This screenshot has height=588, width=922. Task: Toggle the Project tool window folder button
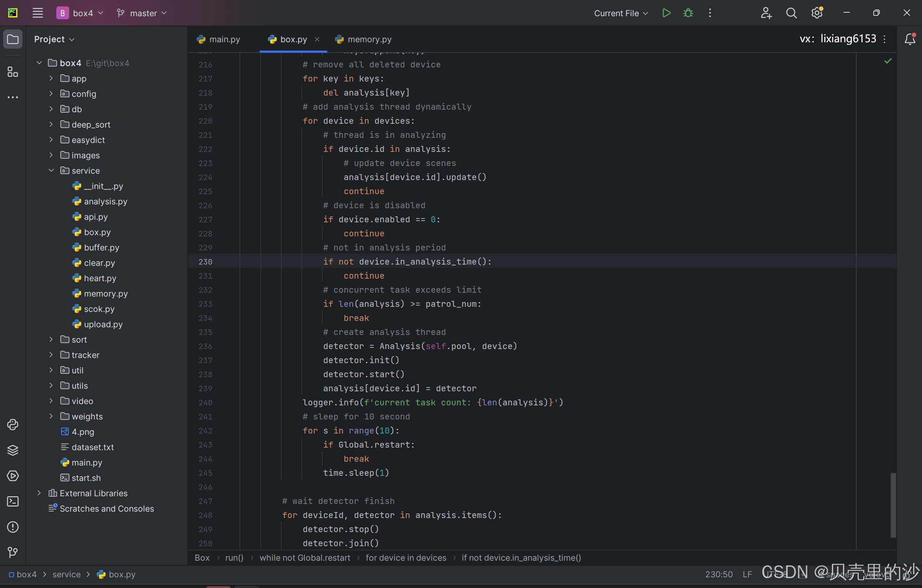pyautogui.click(x=13, y=39)
